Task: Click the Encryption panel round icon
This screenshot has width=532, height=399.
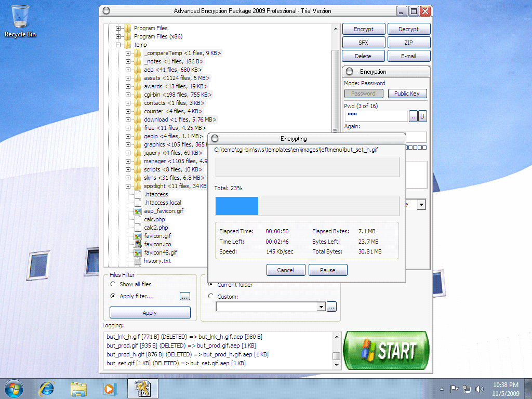Action: [350, 72]
